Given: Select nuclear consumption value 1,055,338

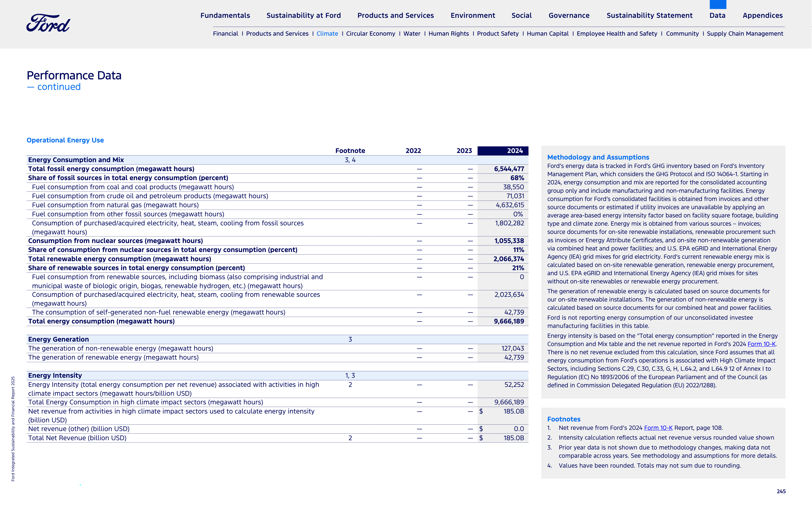Looking at the screenshot, I should (x=509, y=241).
